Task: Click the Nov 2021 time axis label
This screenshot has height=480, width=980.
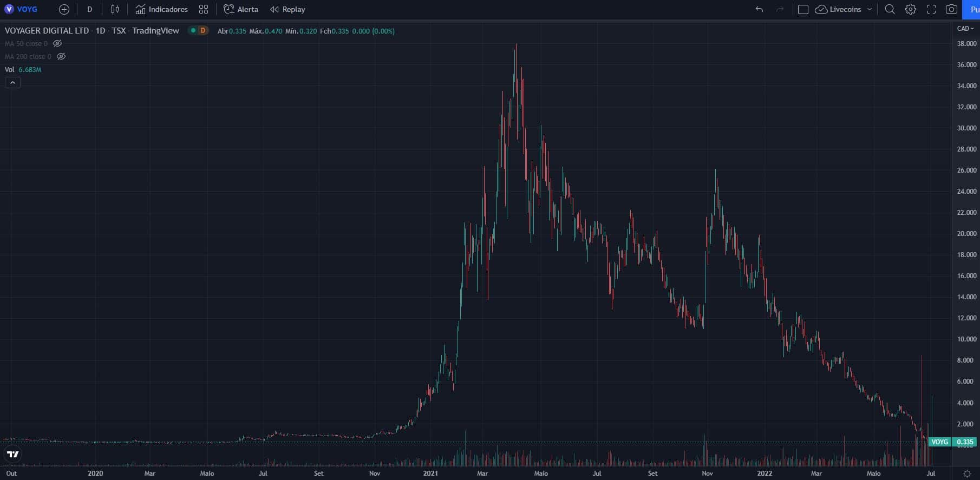Action: (707, 474)
